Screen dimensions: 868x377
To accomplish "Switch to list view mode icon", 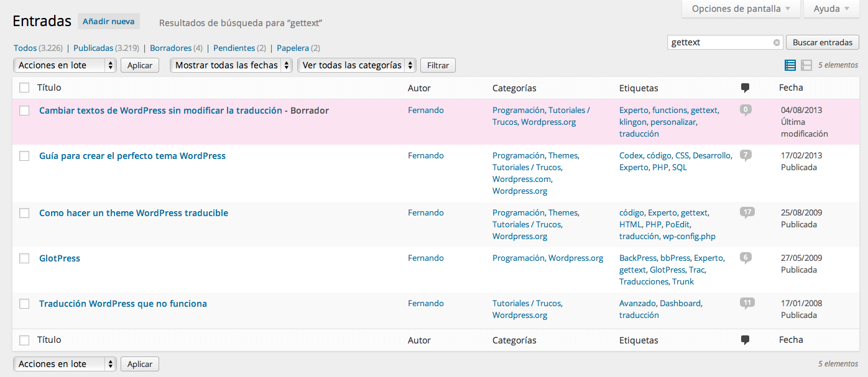I will 790,65.
